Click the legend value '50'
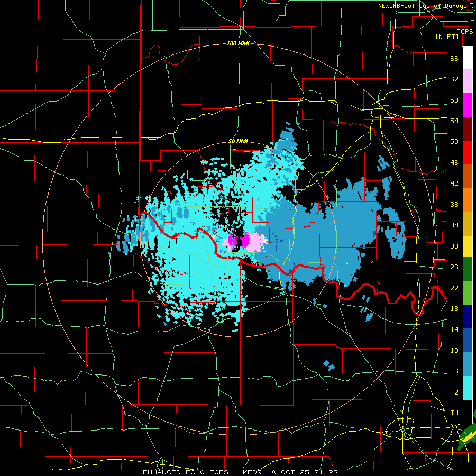The width and height of the screenshot is (476, 476). [454, 141]
